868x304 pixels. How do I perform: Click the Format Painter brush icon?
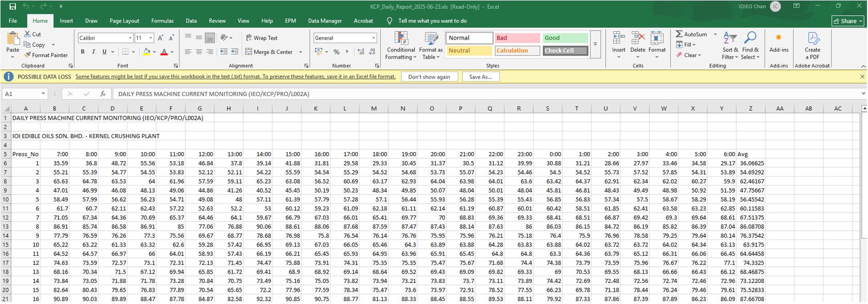[x=28, y=55]
